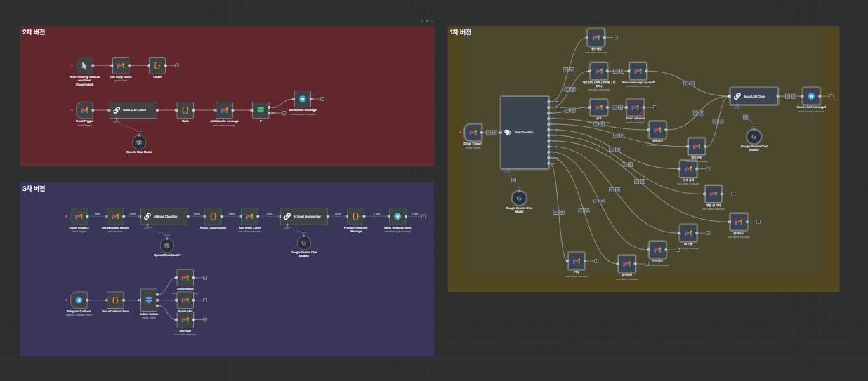The height and width of the screenshot is (381, 868).
Task: Open the 'Mark a message as read' Gmail node
Action: point(638,71)
